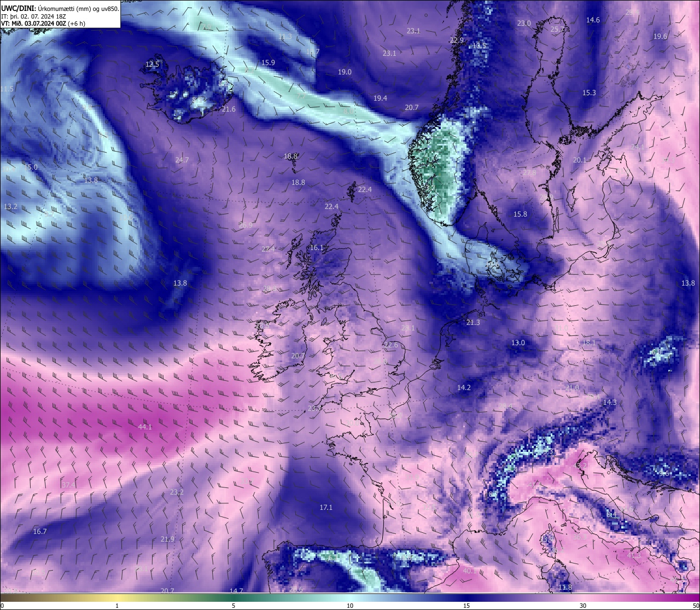Viewport: 700px width, 610px height.
Task: Click the 10 tick label on the colour scale
Action: (350, 606)
